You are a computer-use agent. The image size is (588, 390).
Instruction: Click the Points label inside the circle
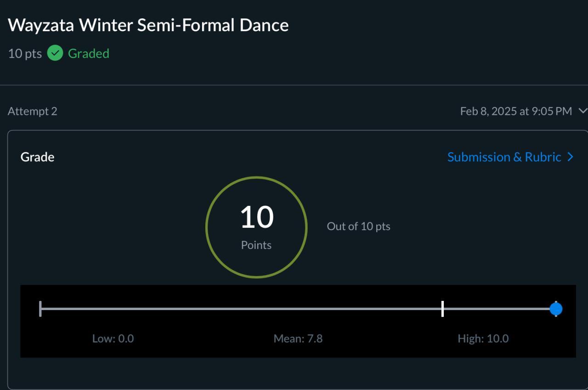click(256, 245)
